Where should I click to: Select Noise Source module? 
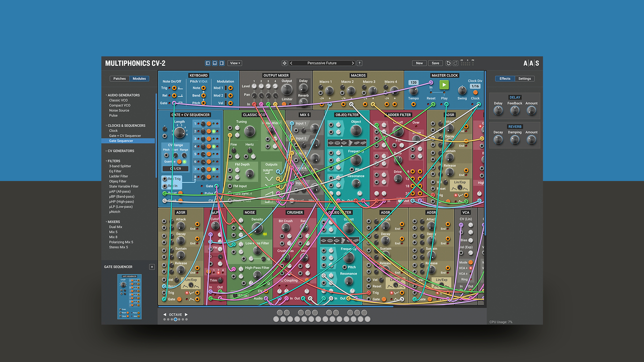point(119,110)
